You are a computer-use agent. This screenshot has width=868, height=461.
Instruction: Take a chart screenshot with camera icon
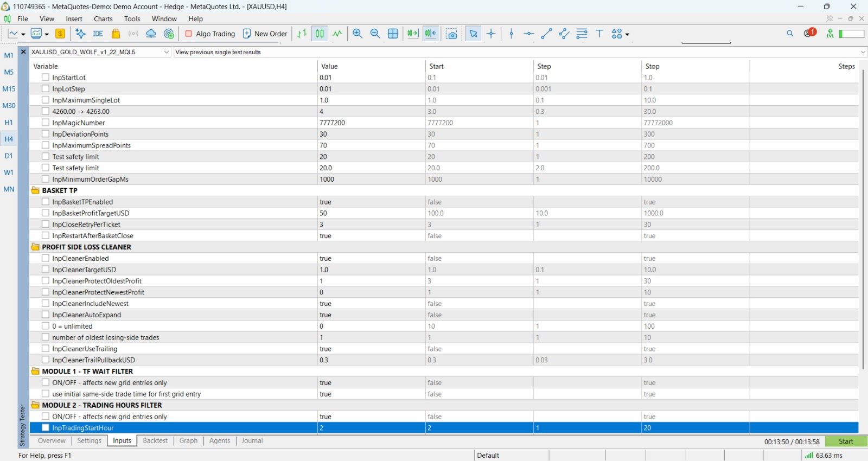pos(451,34)
